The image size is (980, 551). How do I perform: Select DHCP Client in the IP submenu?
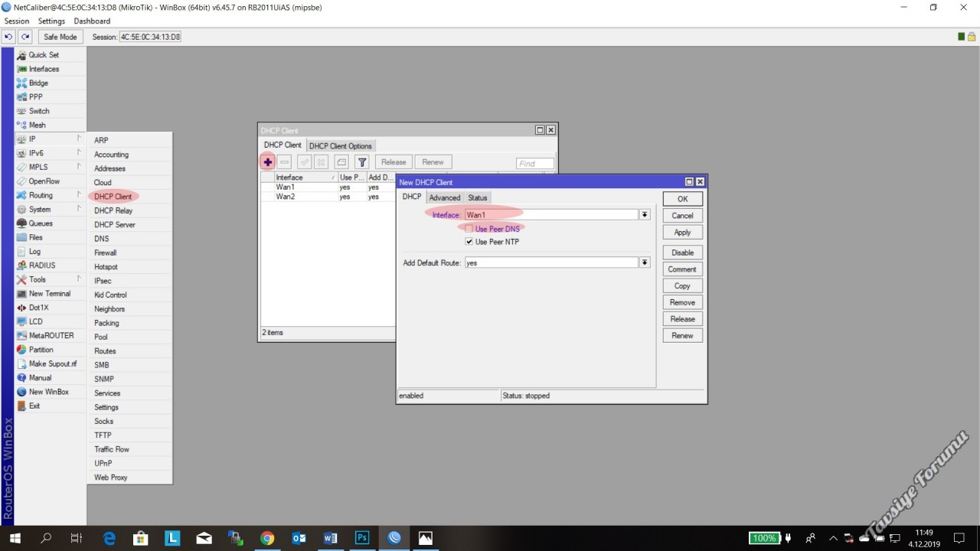click(113, 197)
